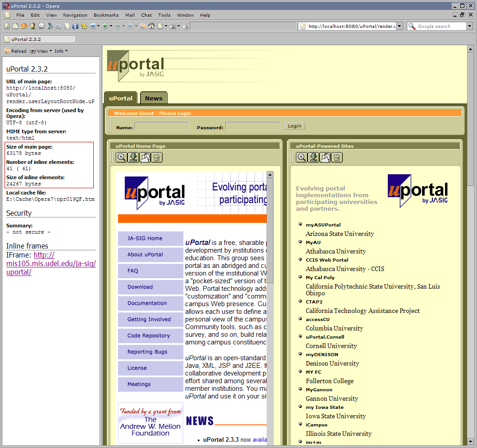This screenshot has width=477, height=448.
Task: Open the blue Info panel icon
Action: (x=75, y=26)
